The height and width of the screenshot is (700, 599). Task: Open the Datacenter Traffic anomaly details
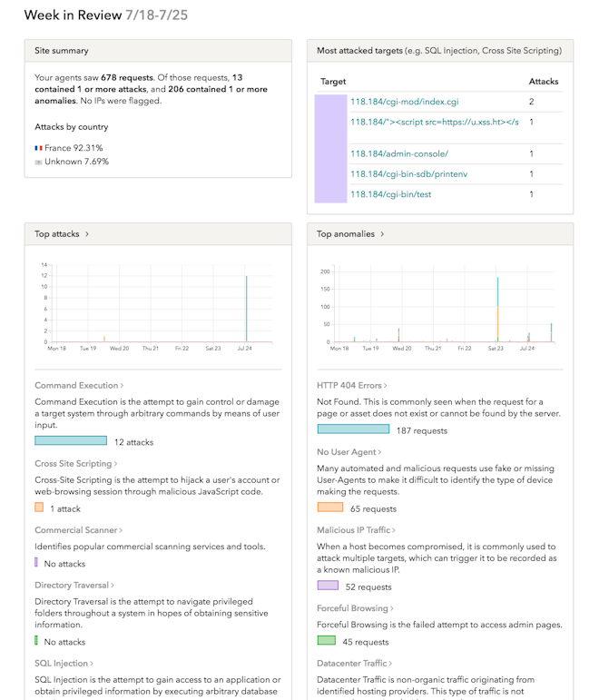pyautogui.click(x=354, y=663)
